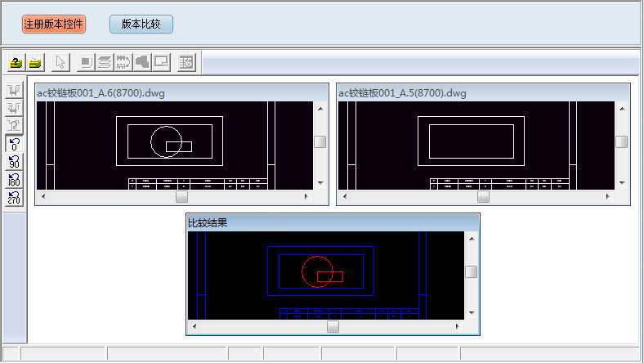This screenshot has height=363, width=644.
Task: Click left scroll arrow in A.6 drawing panel
Action: (x=43, y=196)
